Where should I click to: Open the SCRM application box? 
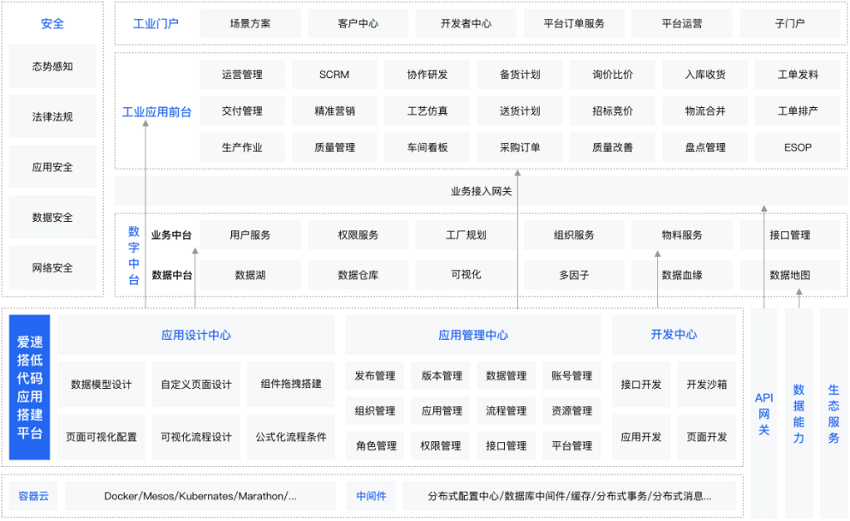pos(334,75)
